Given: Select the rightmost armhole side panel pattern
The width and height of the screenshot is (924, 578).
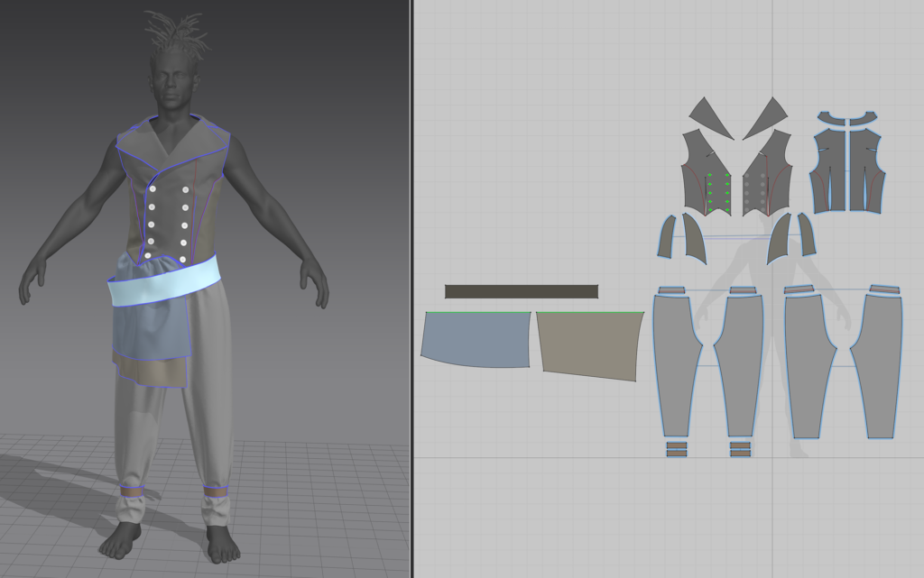Looking at the screenshot, I should click(807, 234).
